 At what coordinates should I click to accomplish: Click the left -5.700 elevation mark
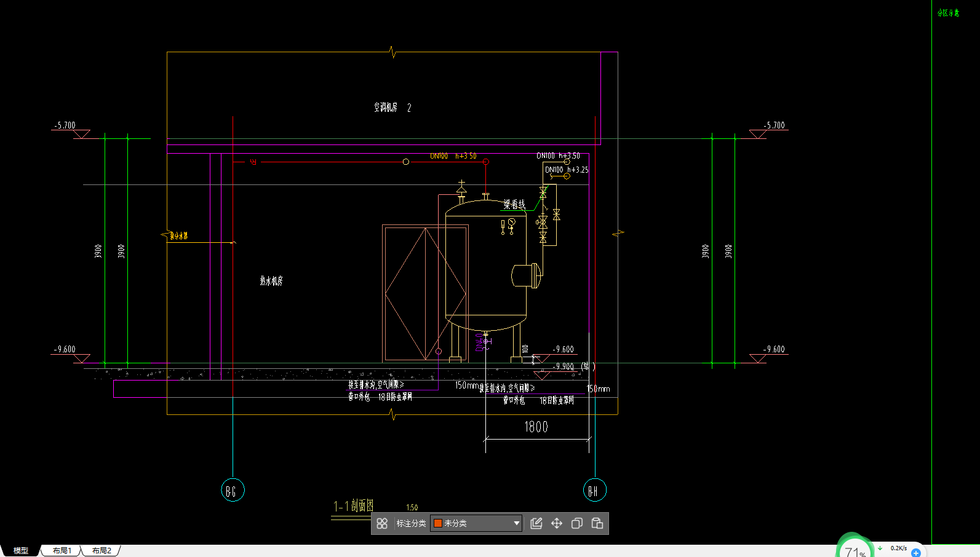64,125
